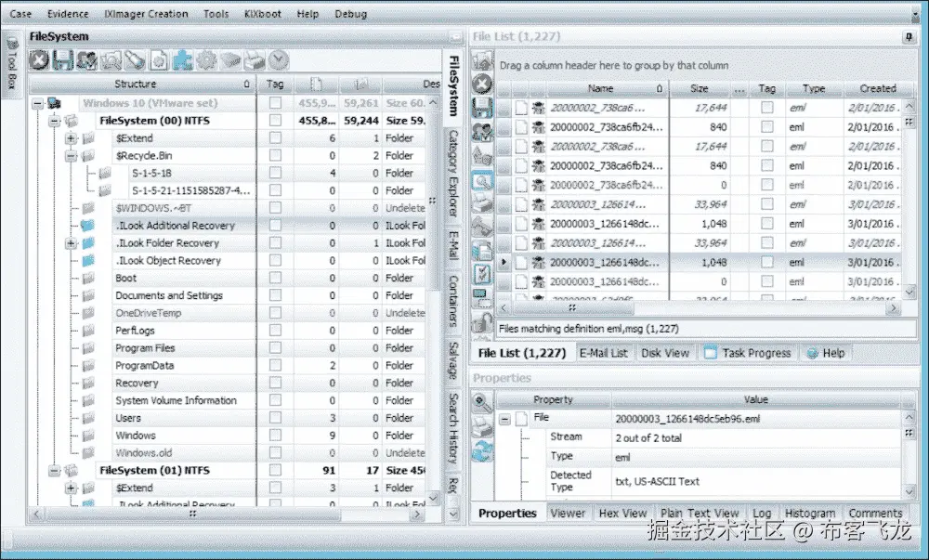Click the Help tab's globe icon
This screenshot has width=929, height=560.
[812, 354]
